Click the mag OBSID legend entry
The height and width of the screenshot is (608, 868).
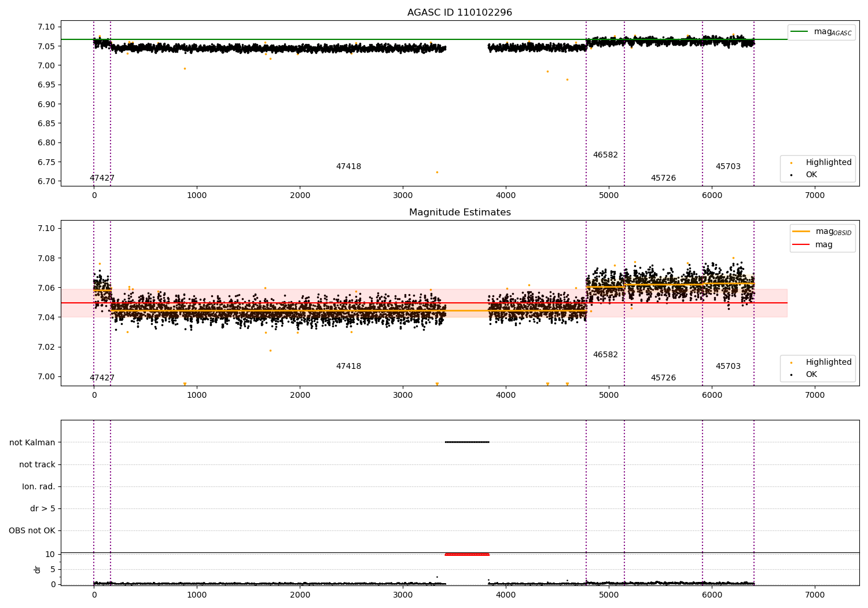pos(822,232)
